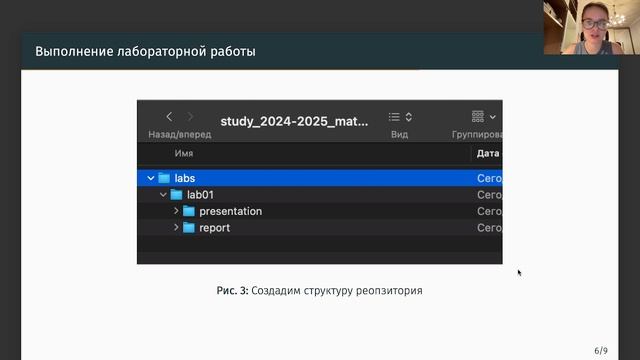Click the Finder forward arrow

190,117
